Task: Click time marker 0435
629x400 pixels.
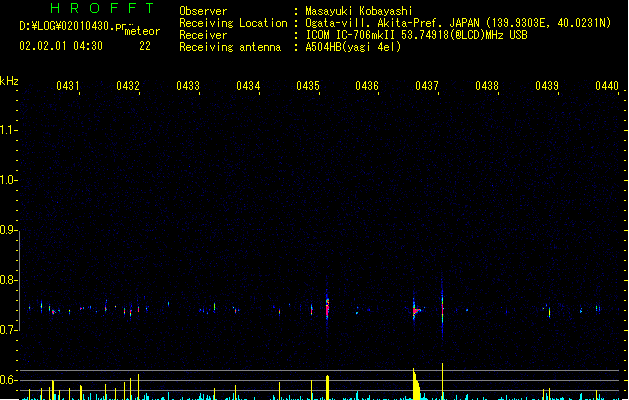Action: click(x=308, y=85)
